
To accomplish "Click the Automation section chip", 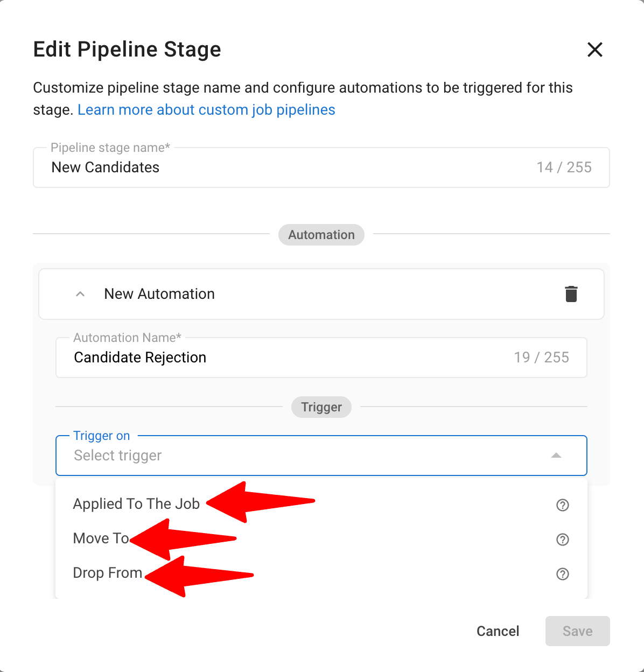I will click(x=321, y=235).
